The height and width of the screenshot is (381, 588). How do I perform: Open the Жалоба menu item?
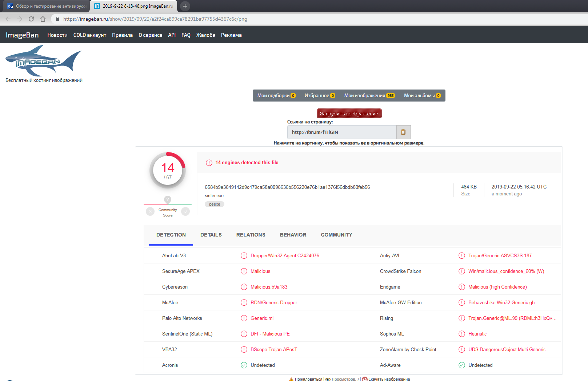[206, 35]
